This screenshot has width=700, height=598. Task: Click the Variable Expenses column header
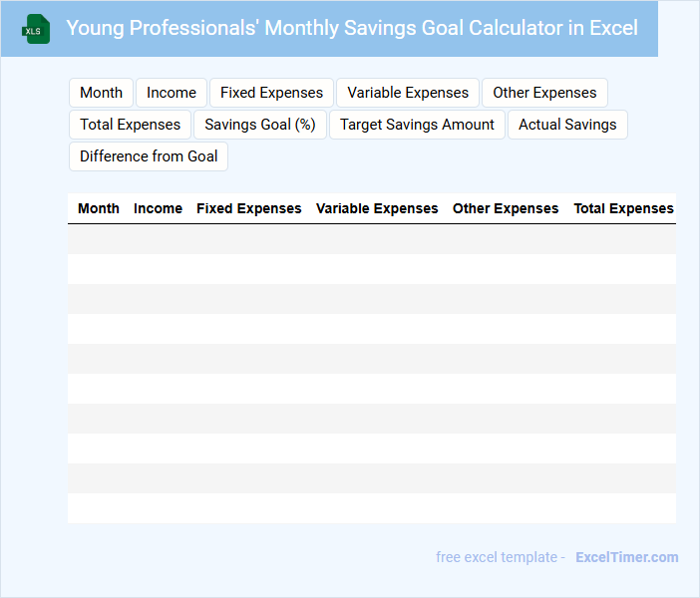[x=377, y=208]
